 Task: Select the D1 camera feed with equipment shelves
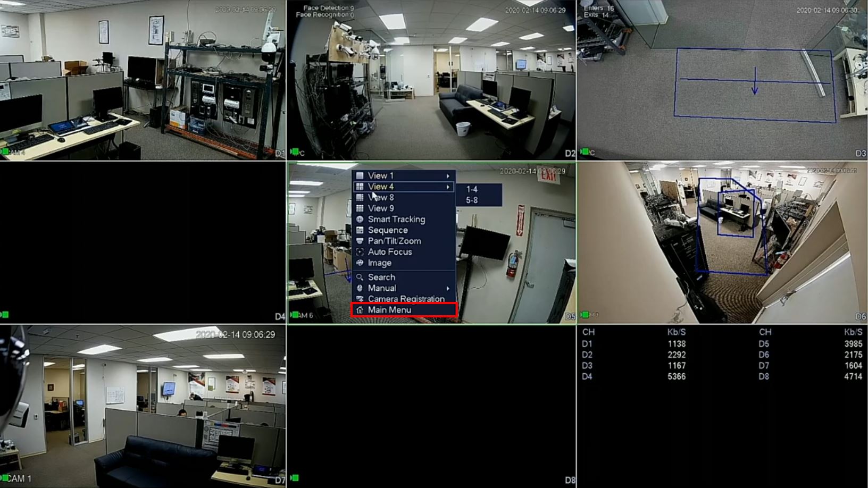(x=143, y=80)
